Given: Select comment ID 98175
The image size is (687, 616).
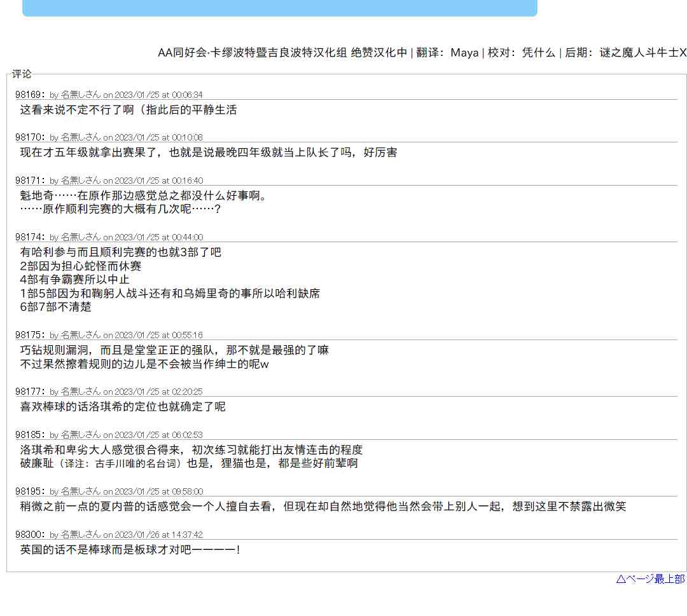Looking at the screenshot, I should click(x=29, y=335).
